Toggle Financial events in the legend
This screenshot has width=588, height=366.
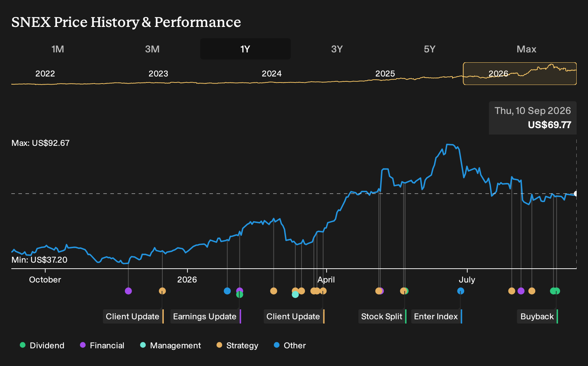tap(102, 345)
